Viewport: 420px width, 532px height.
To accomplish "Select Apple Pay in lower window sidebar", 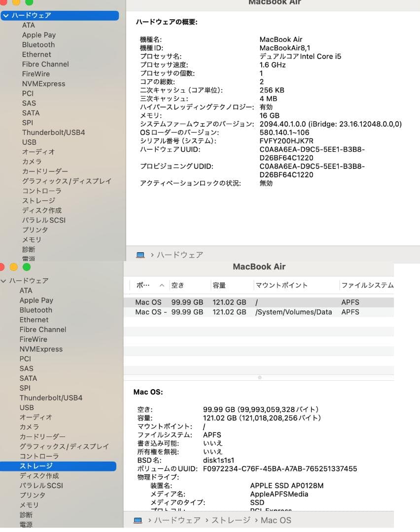I will pyautogui.click(x=36, y=300).
